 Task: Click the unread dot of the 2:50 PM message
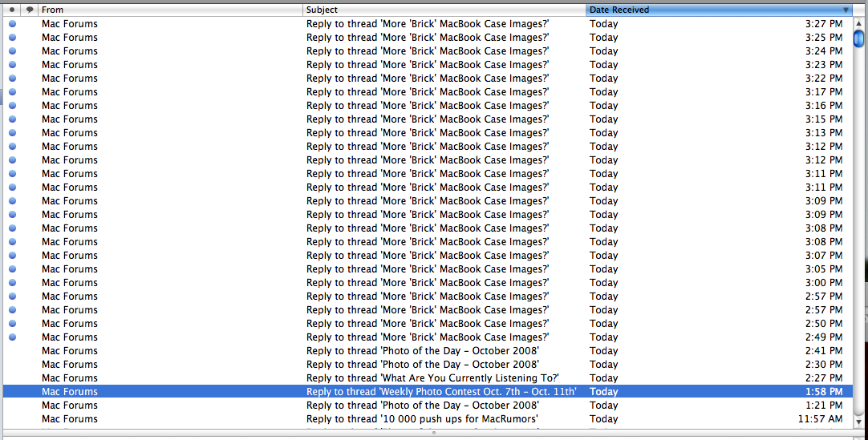pos(12,323)
